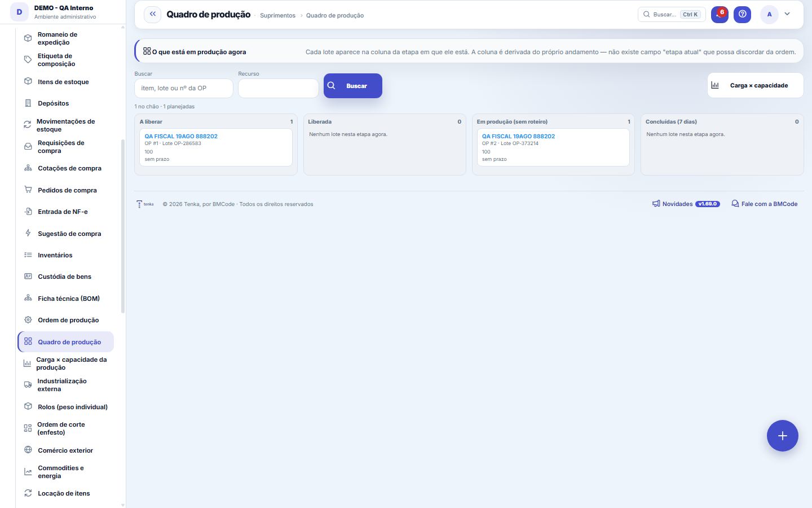Open Ordem de produção gear icon
The image size is (812, 508).
coord(28,319)
